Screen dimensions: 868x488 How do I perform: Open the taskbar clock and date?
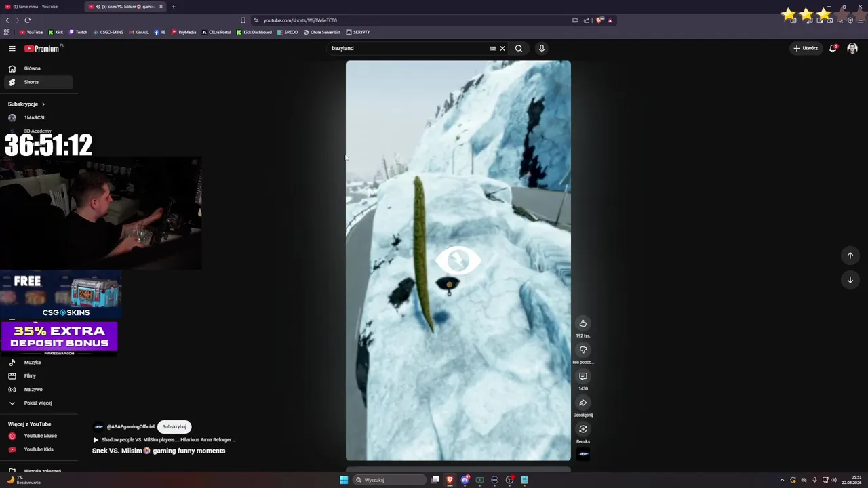(x=852, y=480)
